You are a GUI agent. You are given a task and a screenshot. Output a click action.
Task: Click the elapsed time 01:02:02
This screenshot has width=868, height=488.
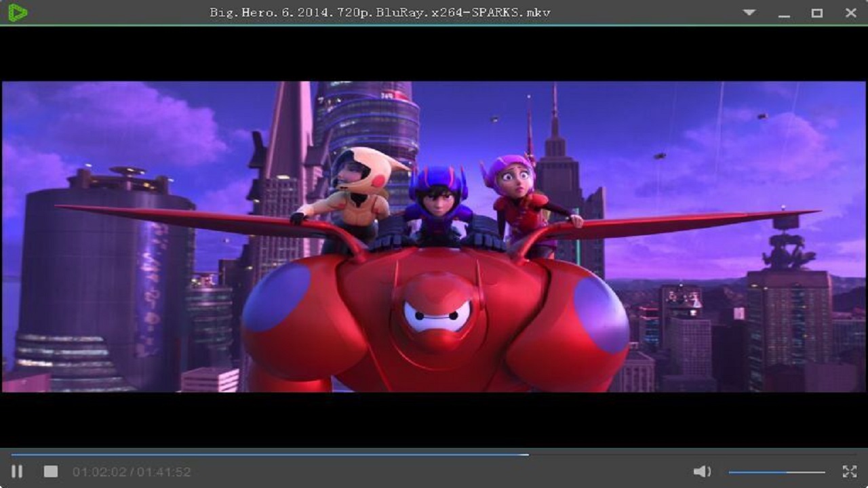point(100,472)
